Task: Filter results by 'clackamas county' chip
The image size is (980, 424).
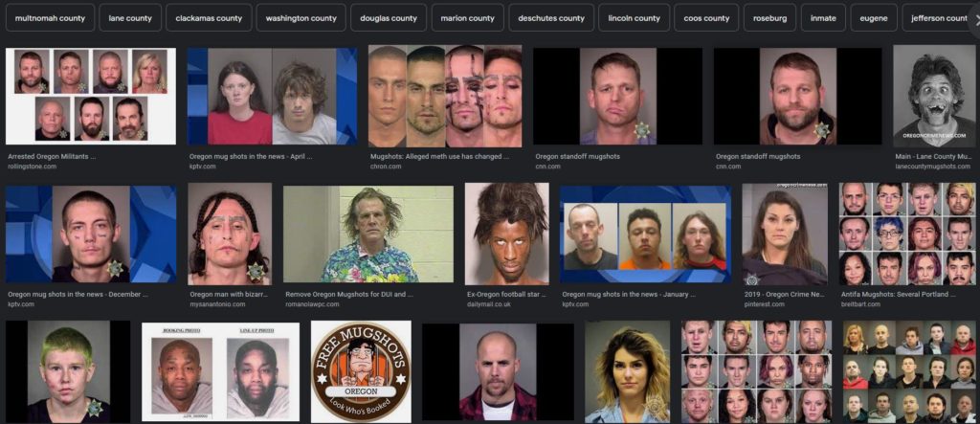Action: (x=209, y=18)
